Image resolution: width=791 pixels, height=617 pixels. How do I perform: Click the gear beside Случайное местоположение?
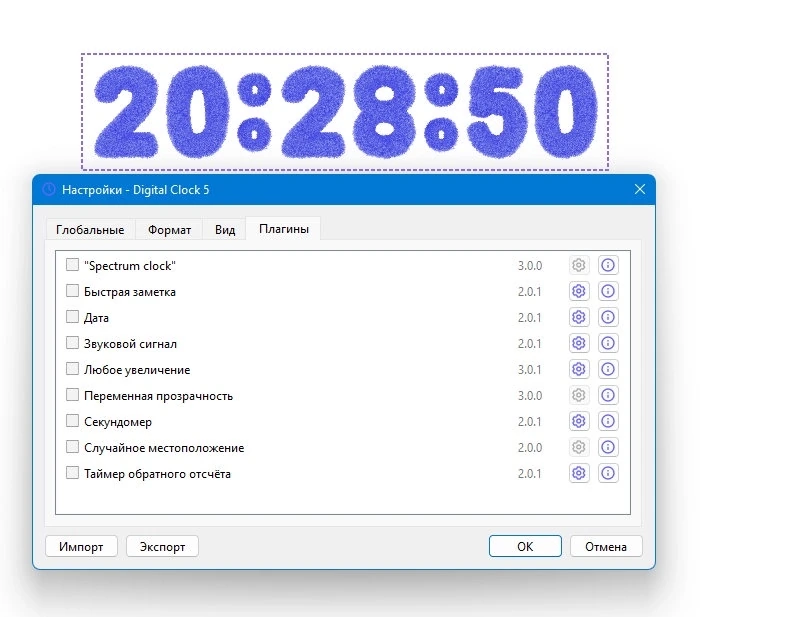(579, 447)
